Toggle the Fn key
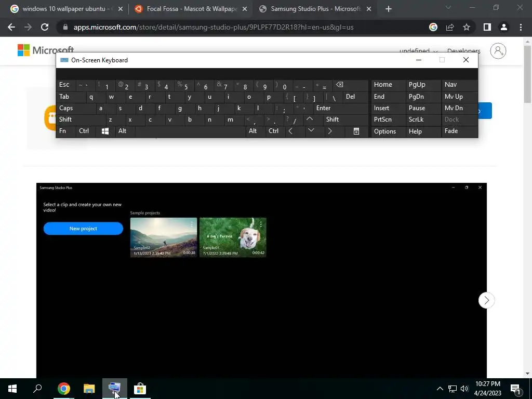This screenshot has width=532, height=399. click(x=66, y=131)
